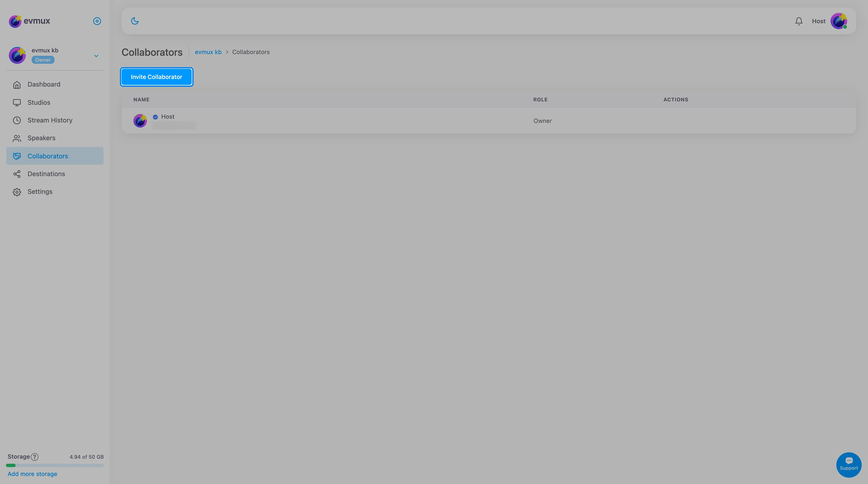
Task: Toggle dark mode with the moon icon
Action: tap(135, 21)
